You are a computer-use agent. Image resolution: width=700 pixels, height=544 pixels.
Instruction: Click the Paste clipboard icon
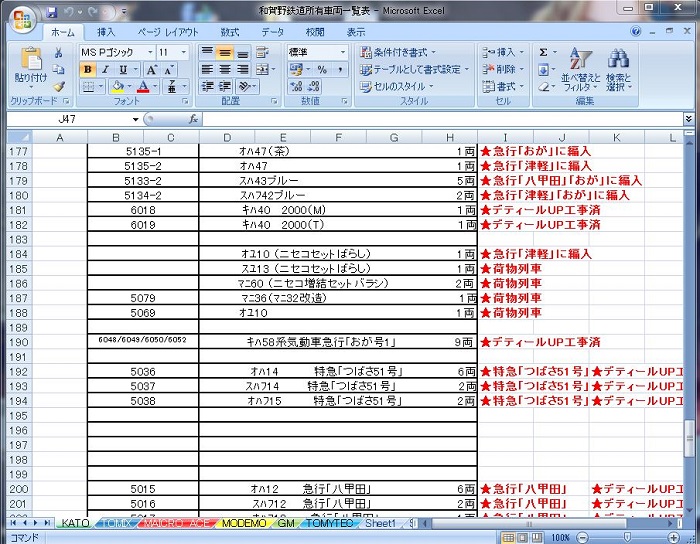tap(30, 58)
